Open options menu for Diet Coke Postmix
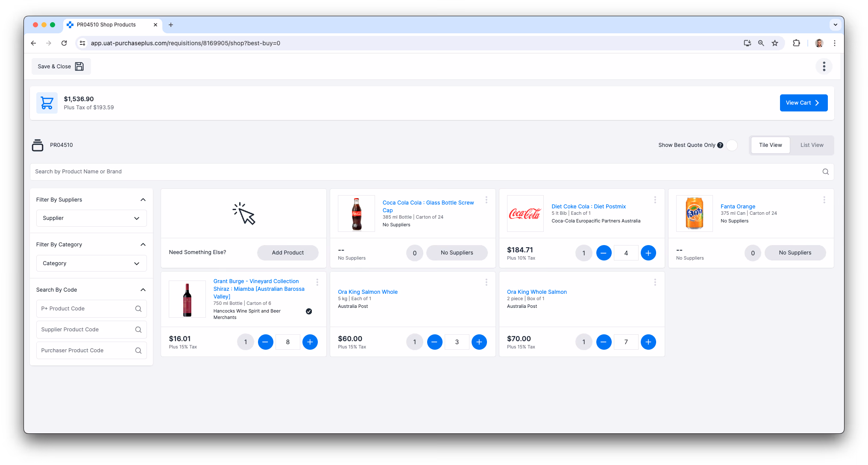868x465 pixels. pos(655,200)
